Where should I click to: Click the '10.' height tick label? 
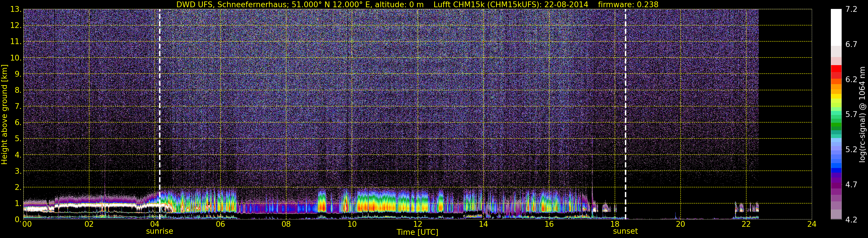(16, 58)
